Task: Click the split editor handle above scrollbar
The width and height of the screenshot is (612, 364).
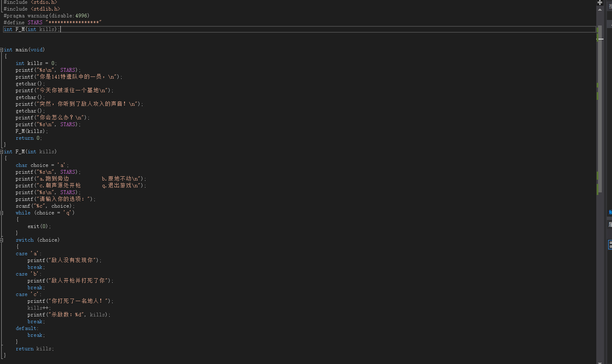Action: coord(600,3)
